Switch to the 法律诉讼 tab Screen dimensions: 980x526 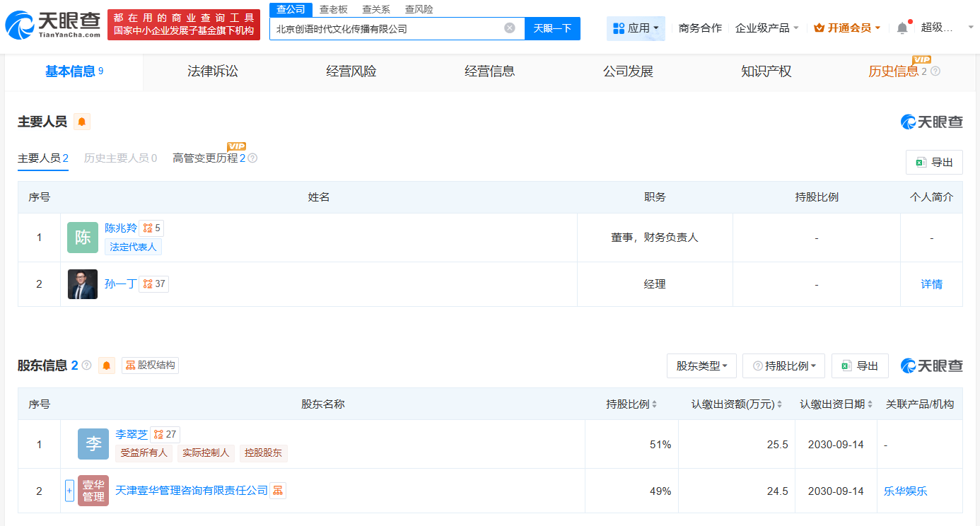click(x=213, y=71)
